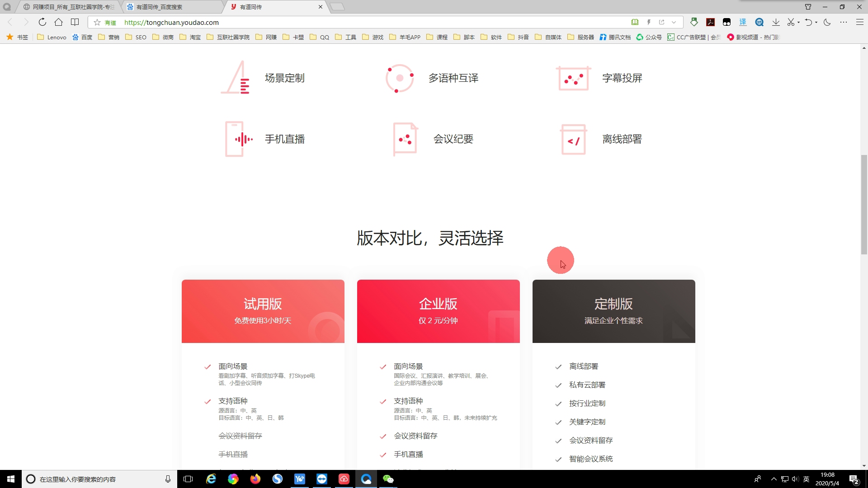Expand the address bar suggestions chevron
This screenshot has height=488, width=868.
pos(674,22)
